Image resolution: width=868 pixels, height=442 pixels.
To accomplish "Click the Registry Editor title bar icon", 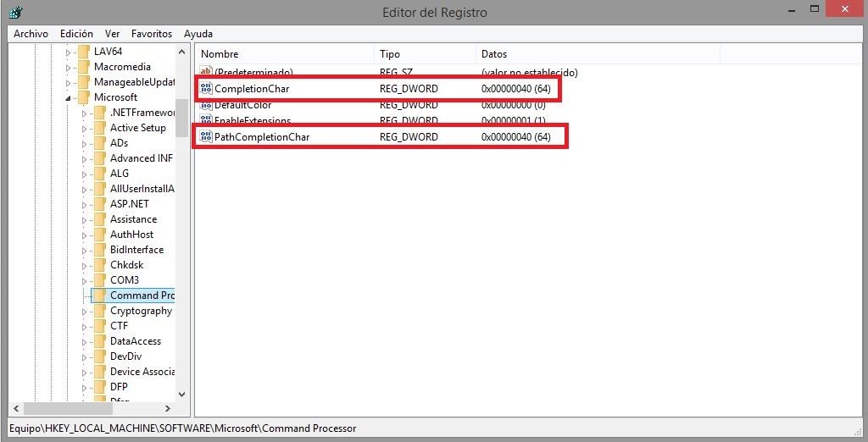I will [17, 11].
